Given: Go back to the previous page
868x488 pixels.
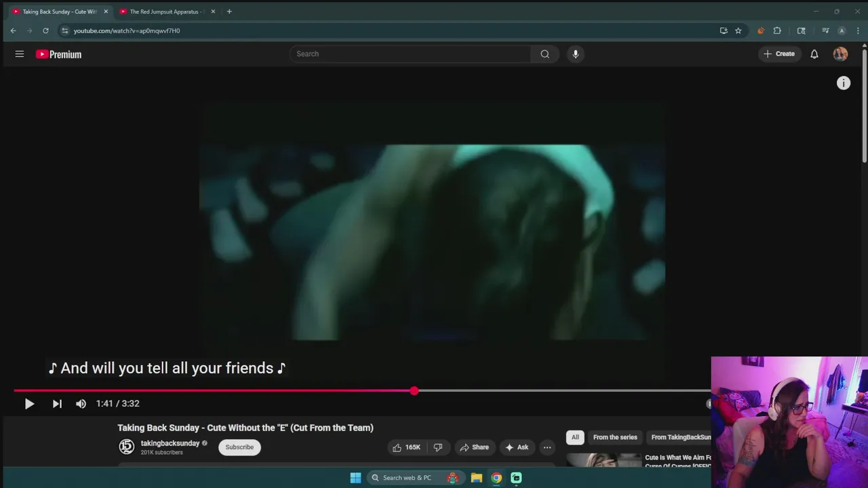Looking at the screenshot, I should [13, 30].
